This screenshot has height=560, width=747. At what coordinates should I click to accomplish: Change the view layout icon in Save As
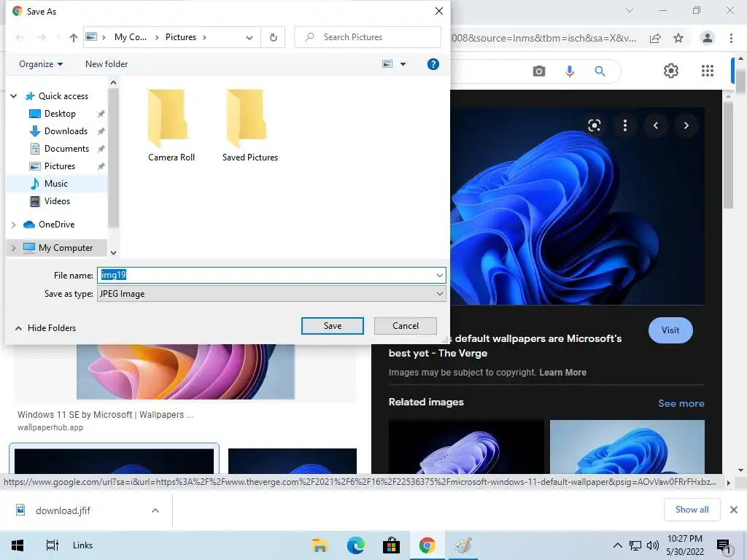(388, 64)
